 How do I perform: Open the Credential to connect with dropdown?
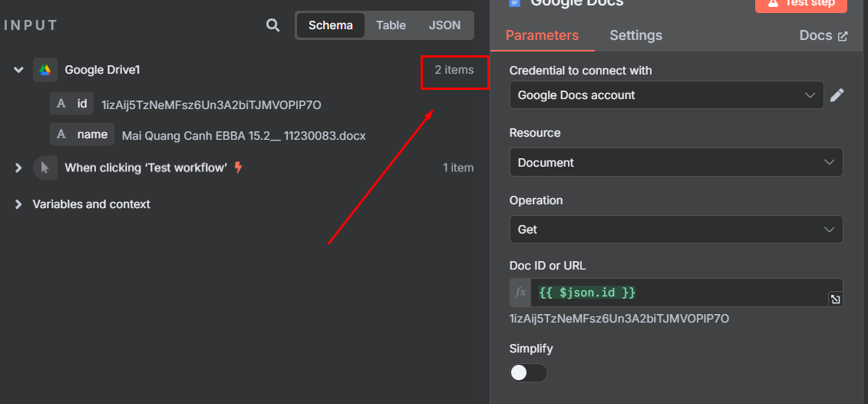point(666,95)
